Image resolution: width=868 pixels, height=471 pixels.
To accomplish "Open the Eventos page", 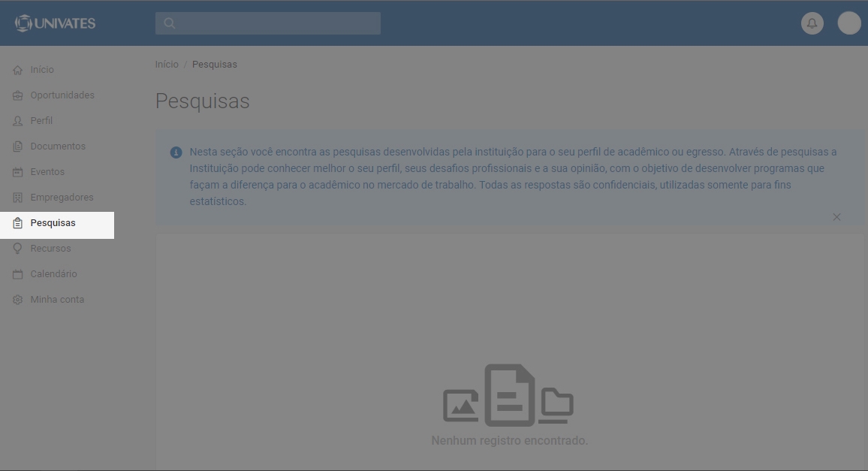I will coord(47,172).
